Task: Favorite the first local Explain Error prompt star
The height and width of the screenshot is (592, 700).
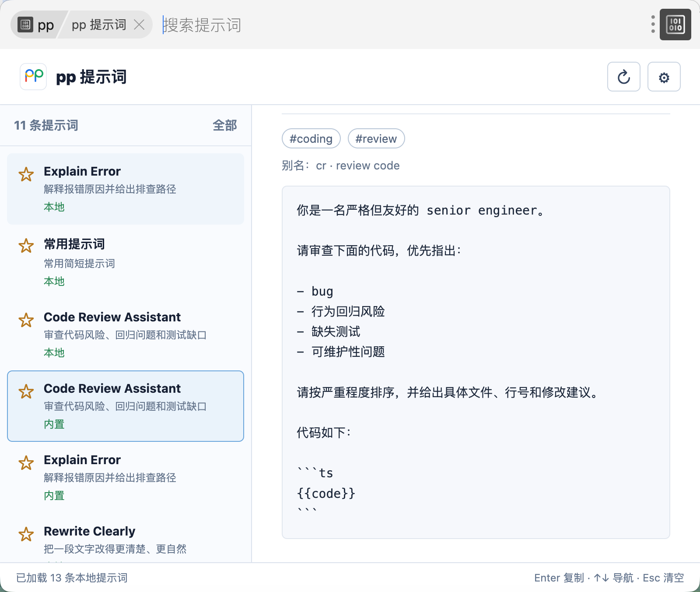Action: coord(26,174)
